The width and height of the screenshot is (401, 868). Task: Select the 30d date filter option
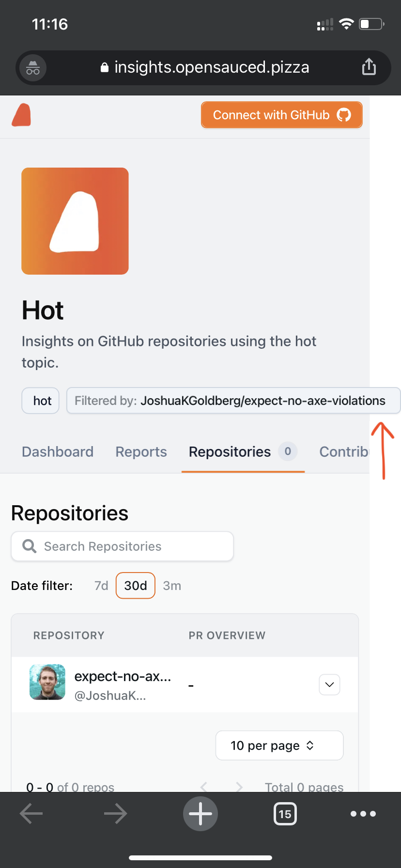(x=135, y=585)
